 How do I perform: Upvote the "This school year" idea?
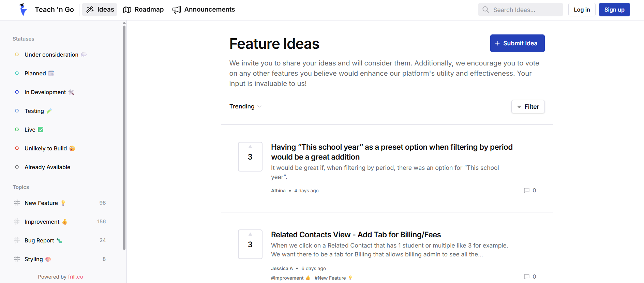pos(250,157)
